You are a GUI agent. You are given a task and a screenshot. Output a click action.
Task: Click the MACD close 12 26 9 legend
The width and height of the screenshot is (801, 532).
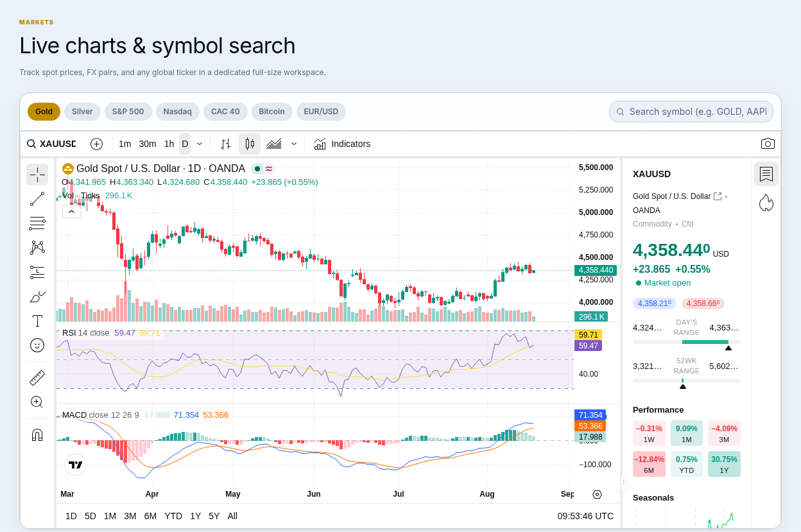[101, 415]
